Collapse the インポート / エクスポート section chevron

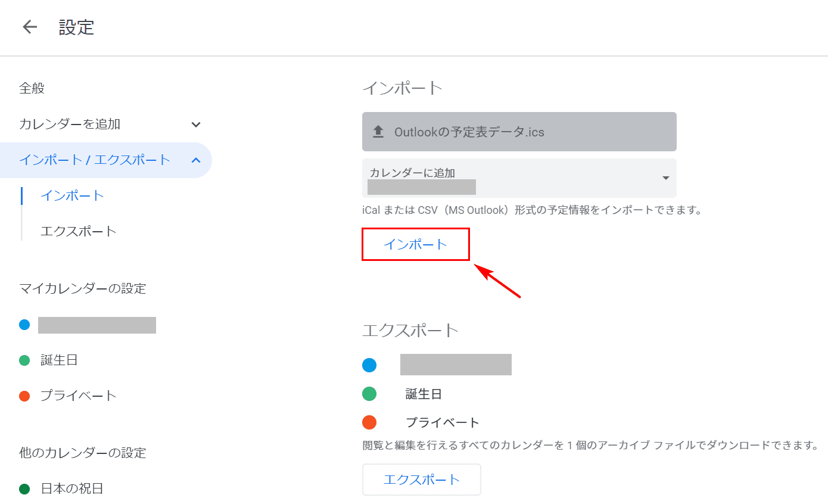pos(196,160)
